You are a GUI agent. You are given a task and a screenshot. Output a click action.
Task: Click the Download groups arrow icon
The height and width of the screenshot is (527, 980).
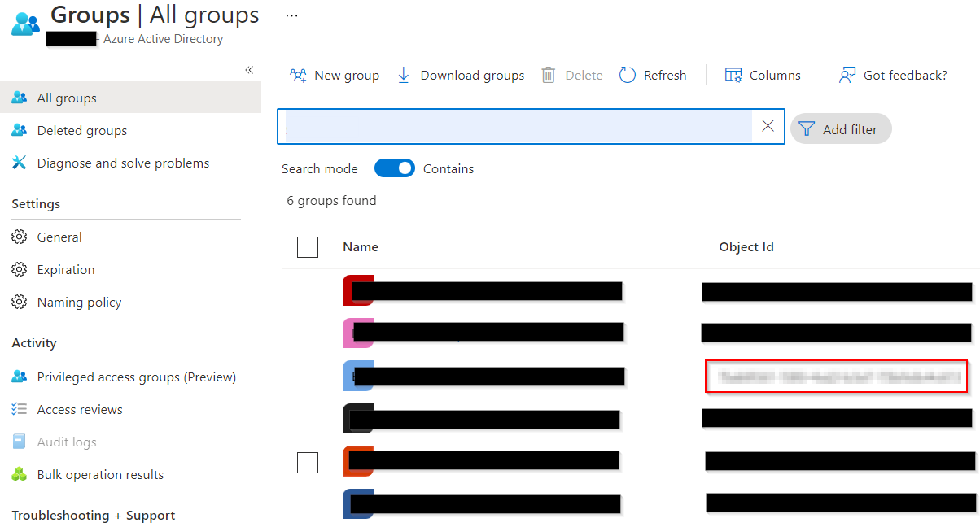pos(403,75)
